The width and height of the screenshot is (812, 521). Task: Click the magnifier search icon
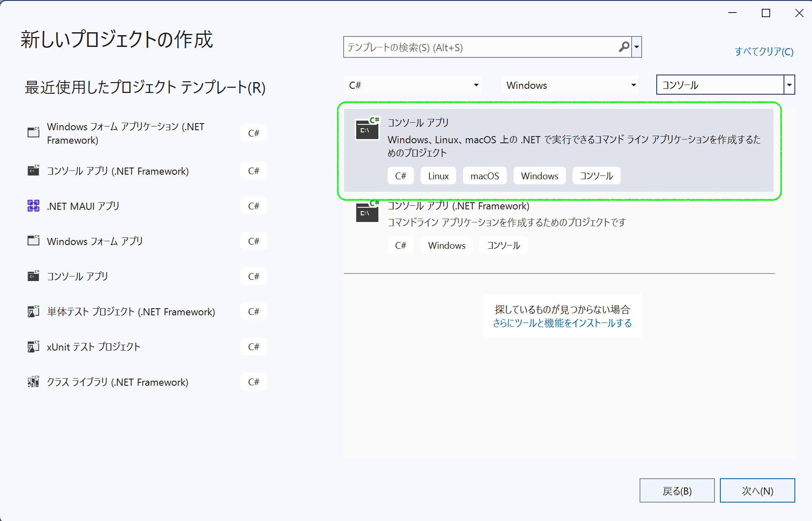point(624,47)
